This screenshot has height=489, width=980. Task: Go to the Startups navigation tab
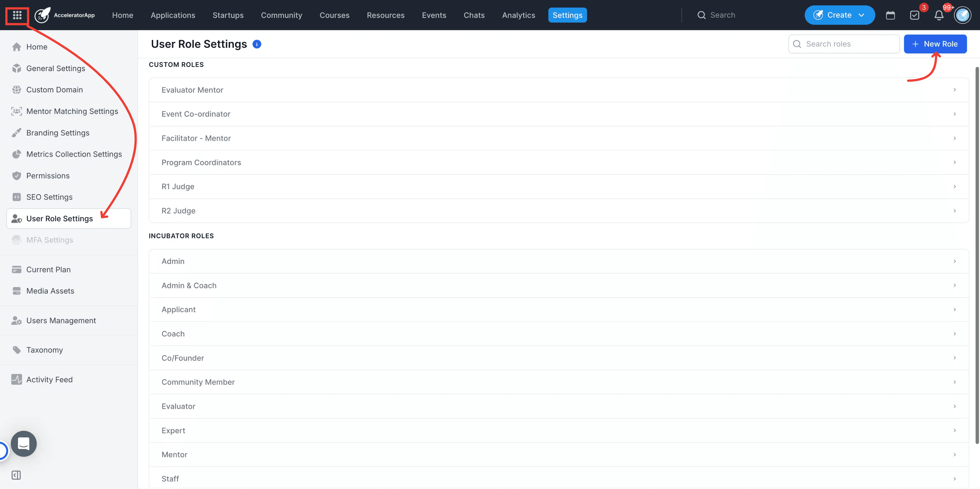228,15
